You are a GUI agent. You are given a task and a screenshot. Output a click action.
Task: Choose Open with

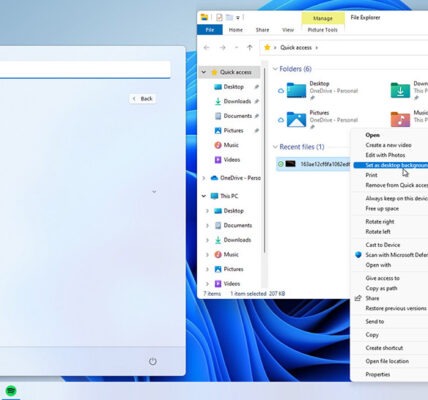click(378, 265)
